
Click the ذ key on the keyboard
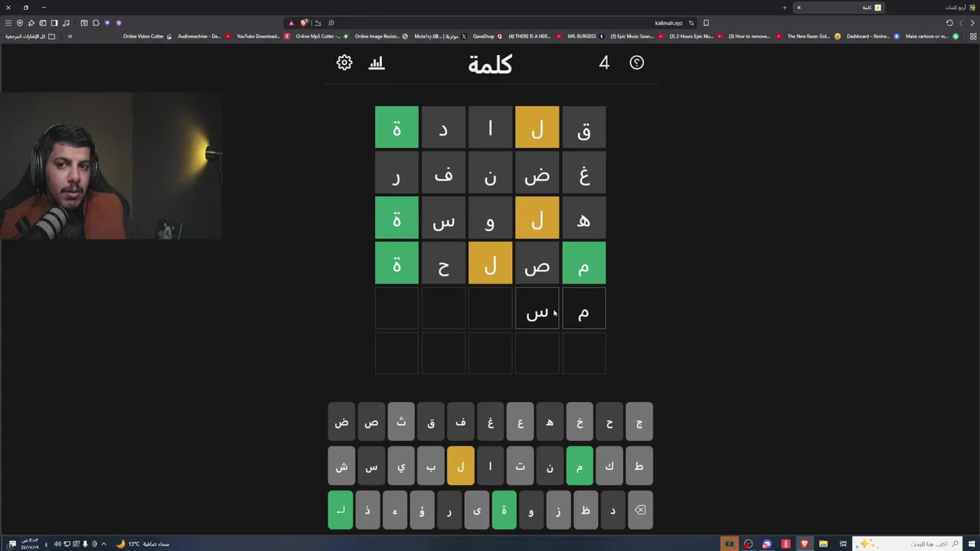[367, 510]
